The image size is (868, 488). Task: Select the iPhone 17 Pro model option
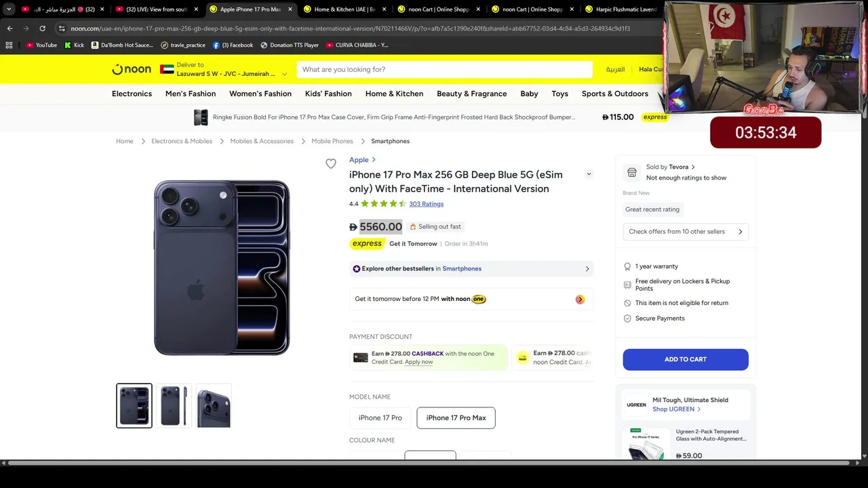(380, 418)
